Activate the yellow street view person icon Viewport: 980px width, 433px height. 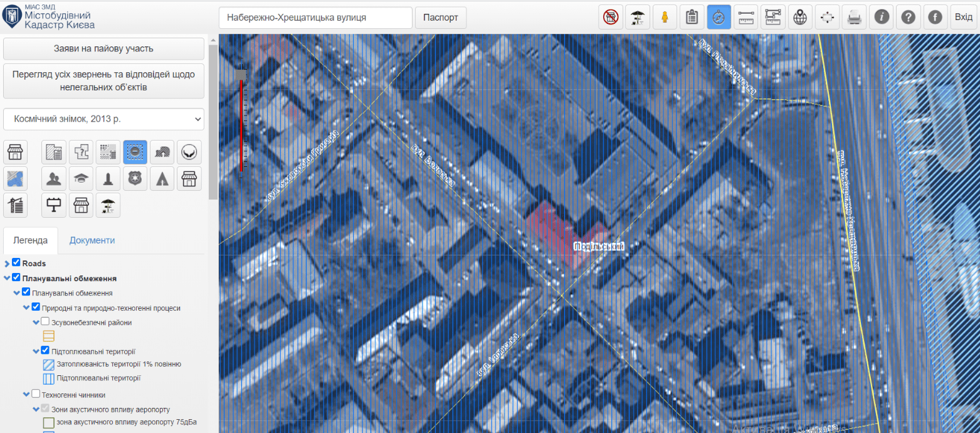point(665,18)
